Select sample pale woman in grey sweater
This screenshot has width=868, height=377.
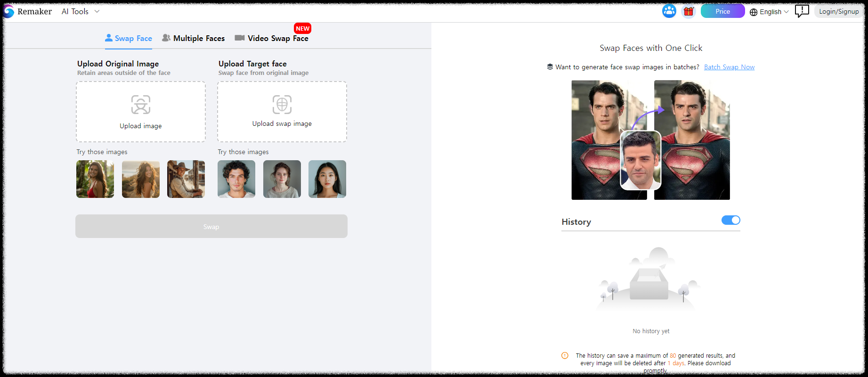(x=282, y=179)
